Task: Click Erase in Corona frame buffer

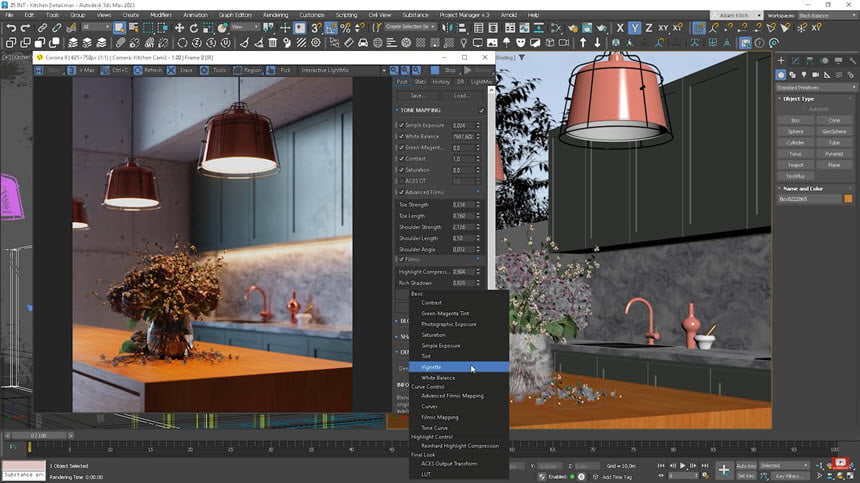Action: [x=181, y=70]
